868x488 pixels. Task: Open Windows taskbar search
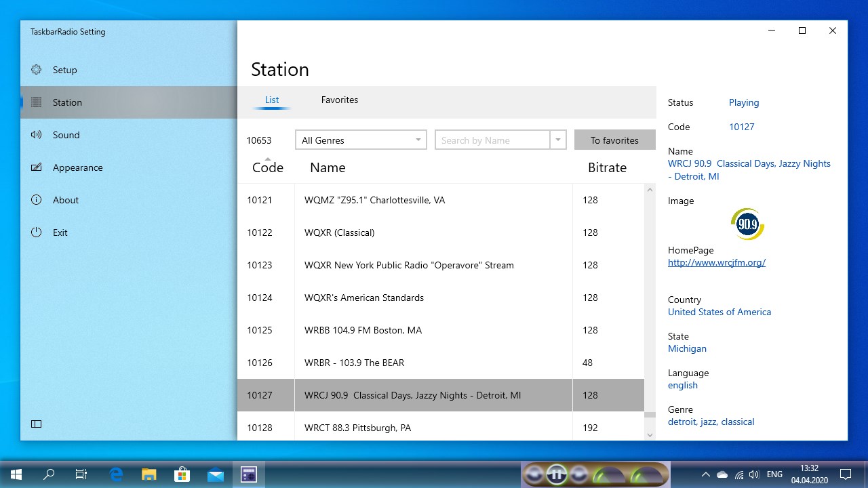click(49, 474)
